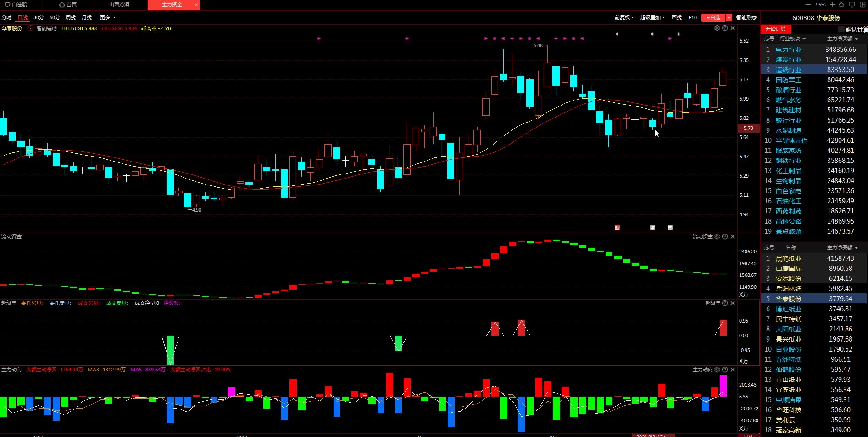Open F10 company info
This screenshot has width=868, height=437.
[693, 17]
